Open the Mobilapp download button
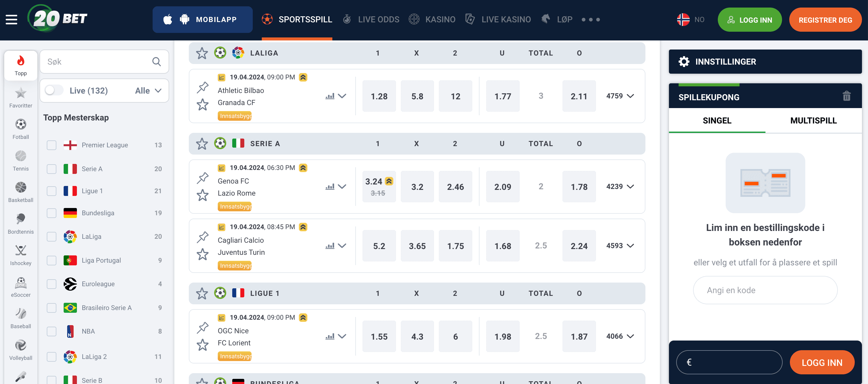The height and width of the screenshot is (384, 868). coord(202,20)
